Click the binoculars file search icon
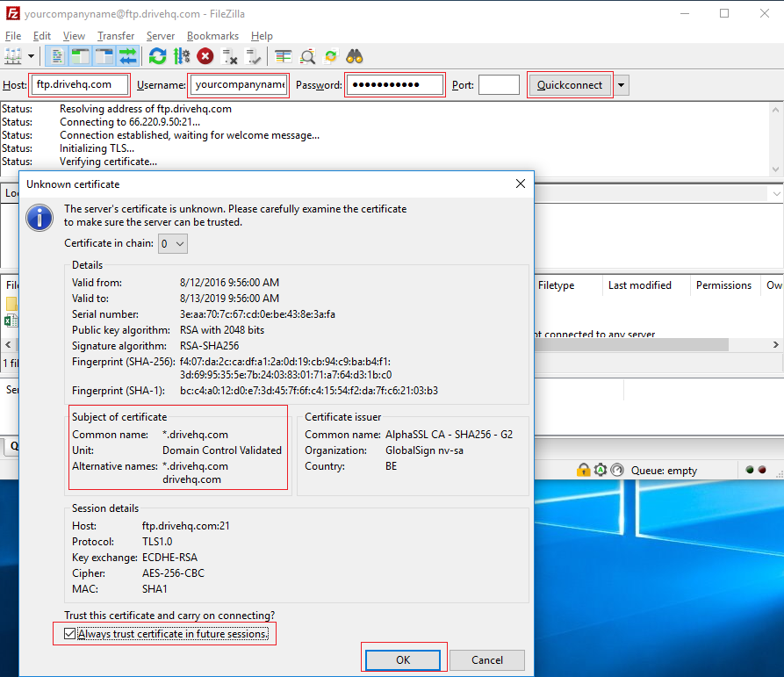 pos(355,56)
